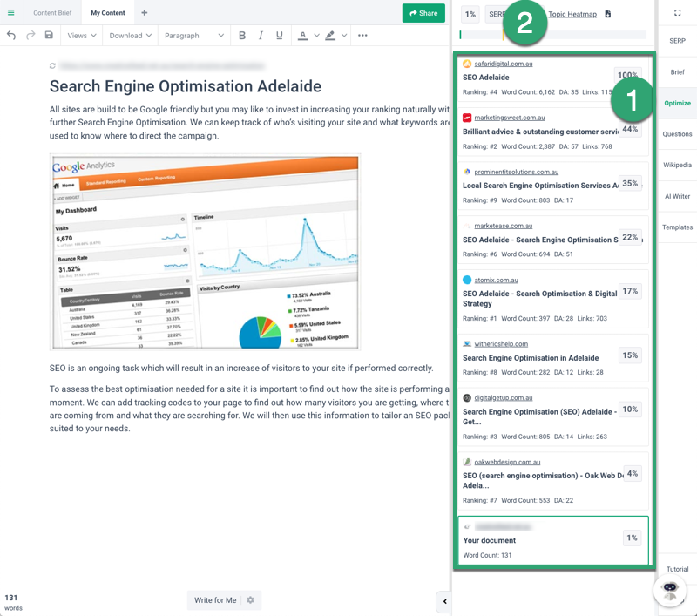697x616 pixels.
Task: Open the Questions sidebar tab
Action: 678,134
